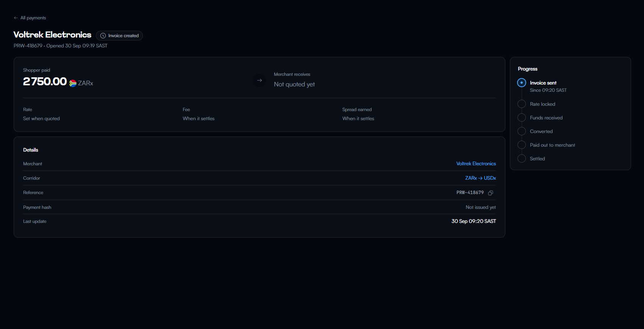Select the Settled progress step marker
The width and height of the screenshot is (644, 329).
coord(522,158)
